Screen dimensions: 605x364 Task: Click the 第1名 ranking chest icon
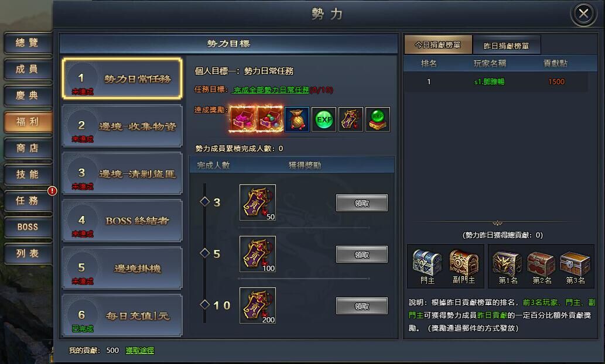coord(507,263)
